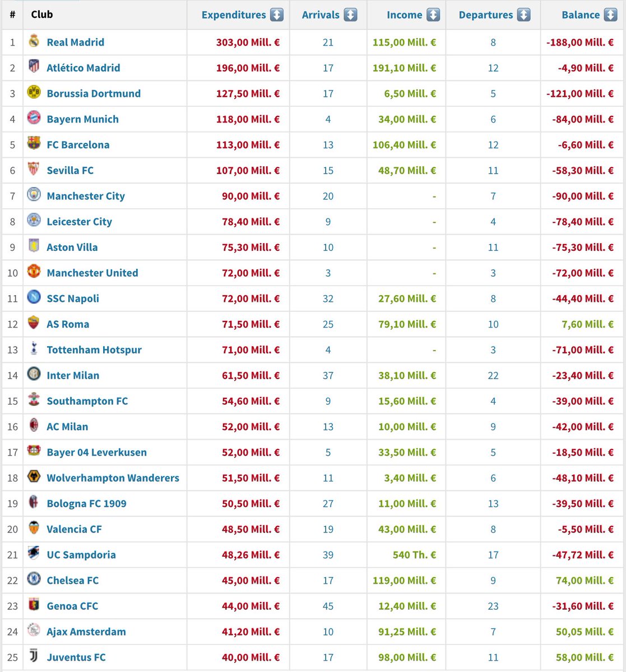Open the Atlético Madrid club link
The image size is (626, 672).
point(84,68)
